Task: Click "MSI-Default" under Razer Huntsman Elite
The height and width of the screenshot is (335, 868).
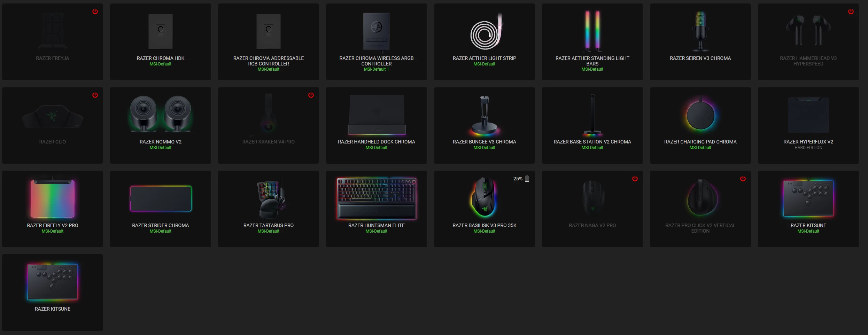Action: click(377, 231)
